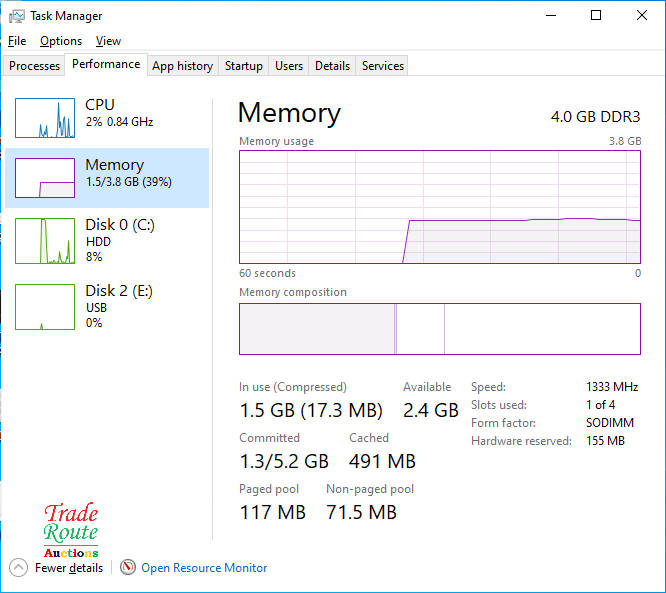
Task: Switch to the Details tab
Action: [332, 66]
